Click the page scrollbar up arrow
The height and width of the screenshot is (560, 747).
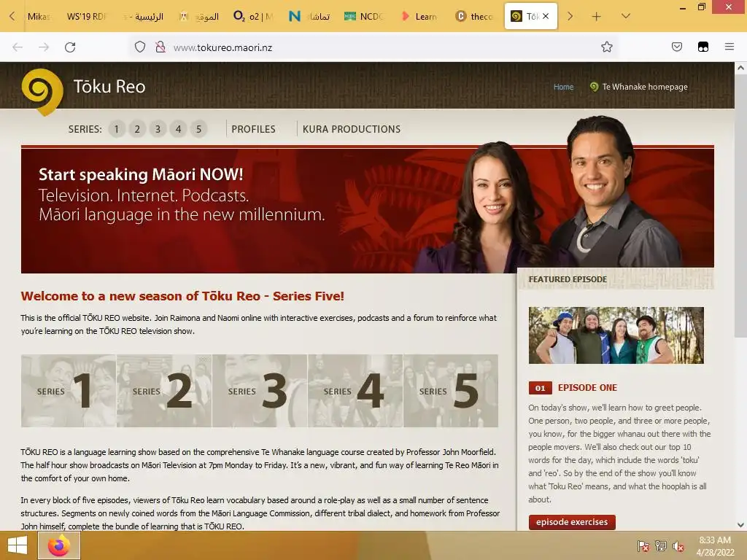pos(740,68)
